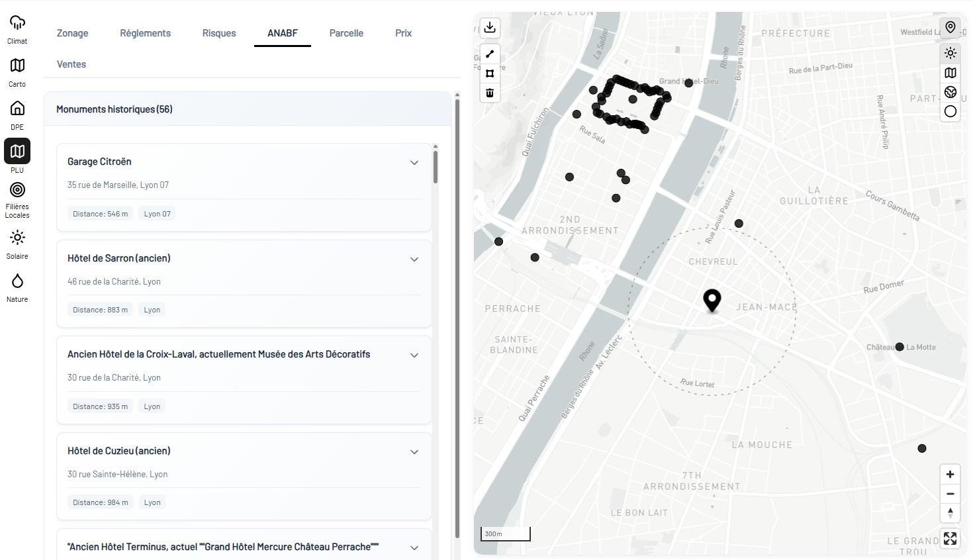Reset map bearing with compass button
Image resolution: width=973 pixels, height=560 pixels.
(x=950, y=513)
